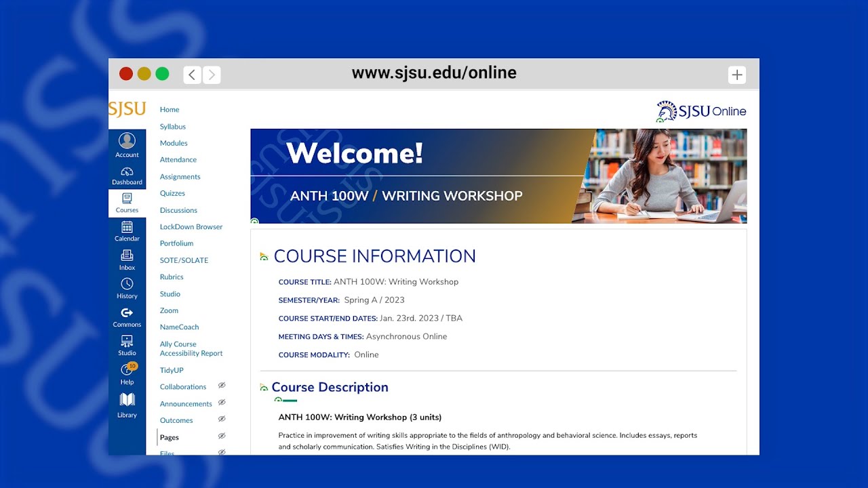Screen dimensions: 868x488
Task: Open the Calendar icon in sidebar
Action: 127,227
